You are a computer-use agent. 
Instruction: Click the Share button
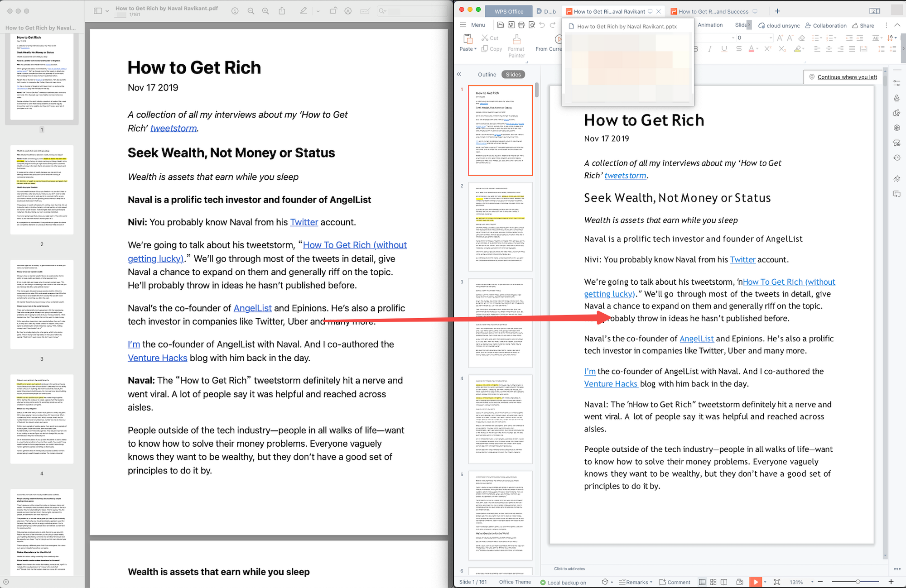tap(863, 25)
